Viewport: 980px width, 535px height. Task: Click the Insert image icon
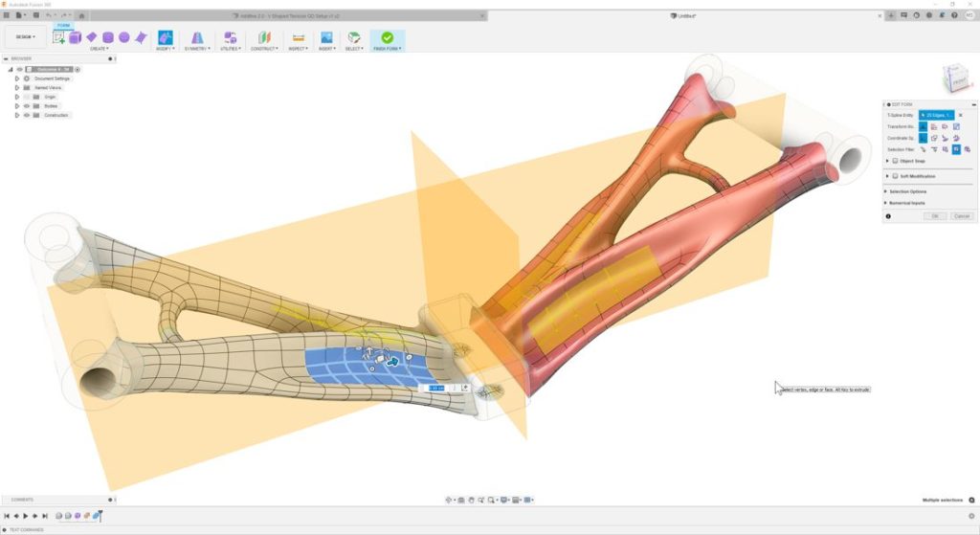326,37
